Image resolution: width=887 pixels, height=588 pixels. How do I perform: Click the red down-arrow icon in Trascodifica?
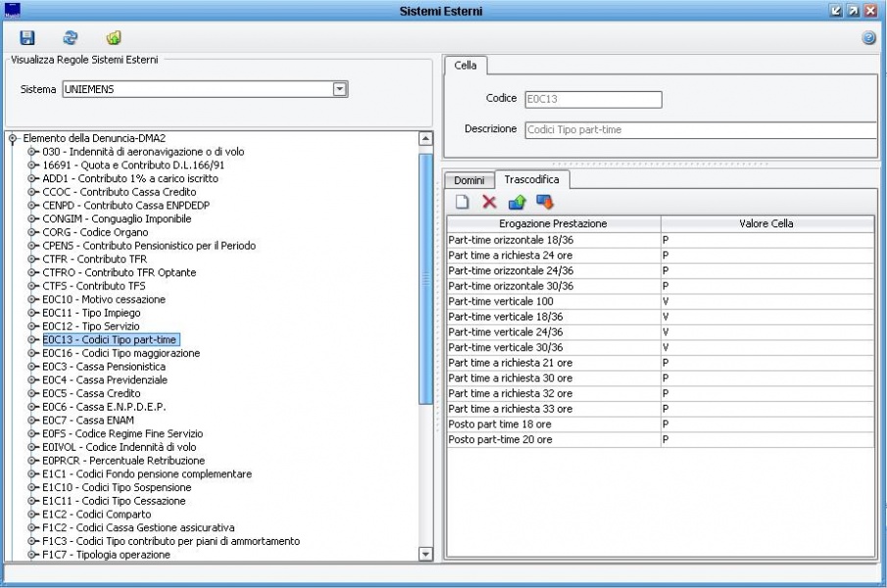coord(544,202)
